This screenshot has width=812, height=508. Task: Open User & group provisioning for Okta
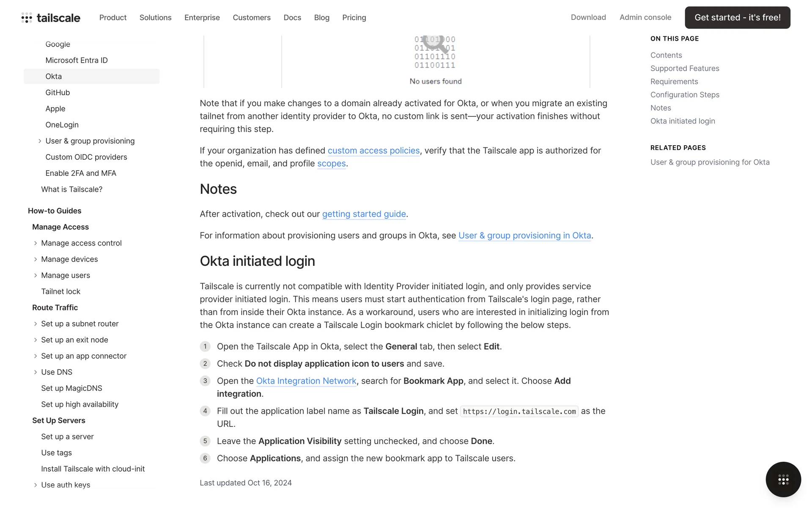click(x=710, y=162)
